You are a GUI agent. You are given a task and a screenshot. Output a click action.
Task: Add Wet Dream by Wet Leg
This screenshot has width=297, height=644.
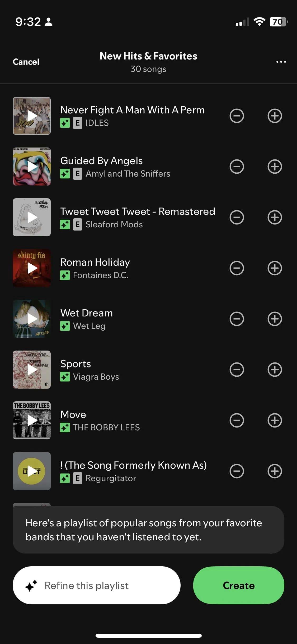click(275, 319)
